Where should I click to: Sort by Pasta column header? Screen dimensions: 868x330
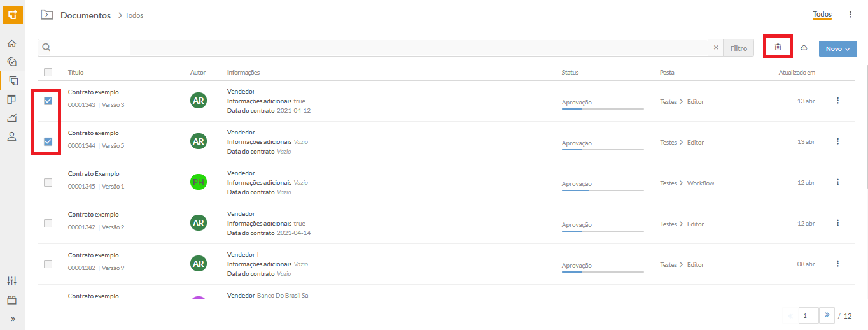[667, 73]
